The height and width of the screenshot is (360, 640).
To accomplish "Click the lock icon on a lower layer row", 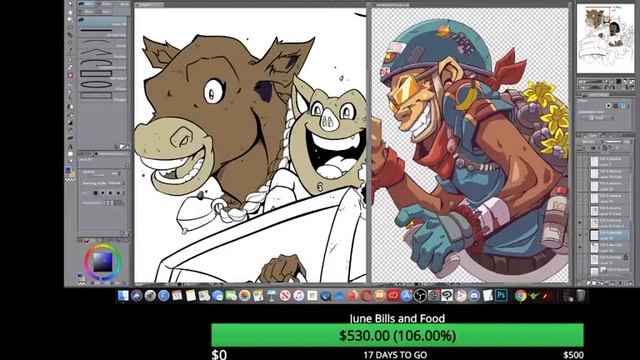I will [626, 258].
